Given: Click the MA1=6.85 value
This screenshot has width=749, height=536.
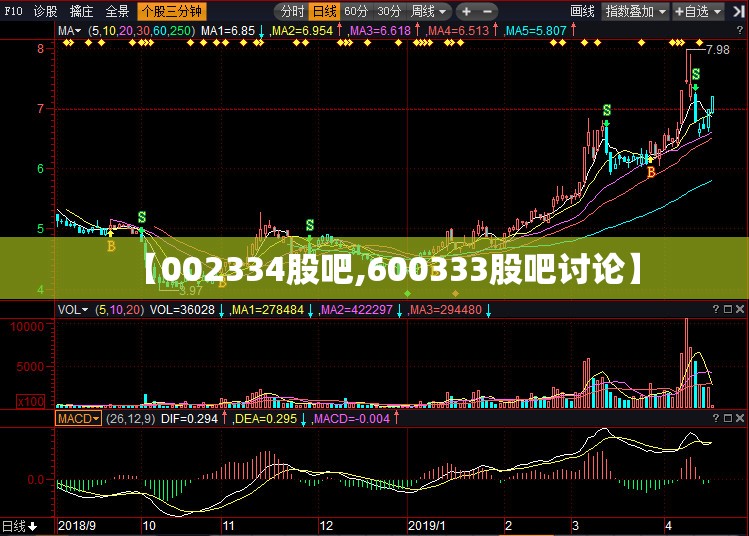Looking at the screenshot, I should click(228, 31).
